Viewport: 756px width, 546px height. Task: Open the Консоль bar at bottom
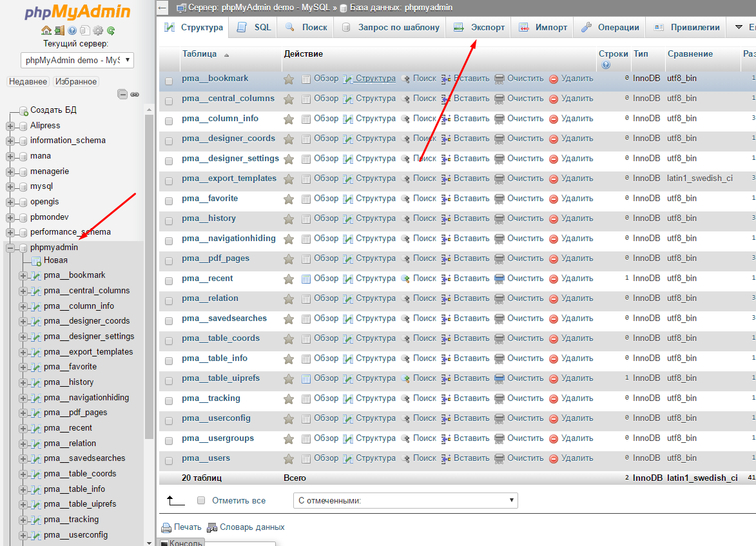(x=181, y=543)
